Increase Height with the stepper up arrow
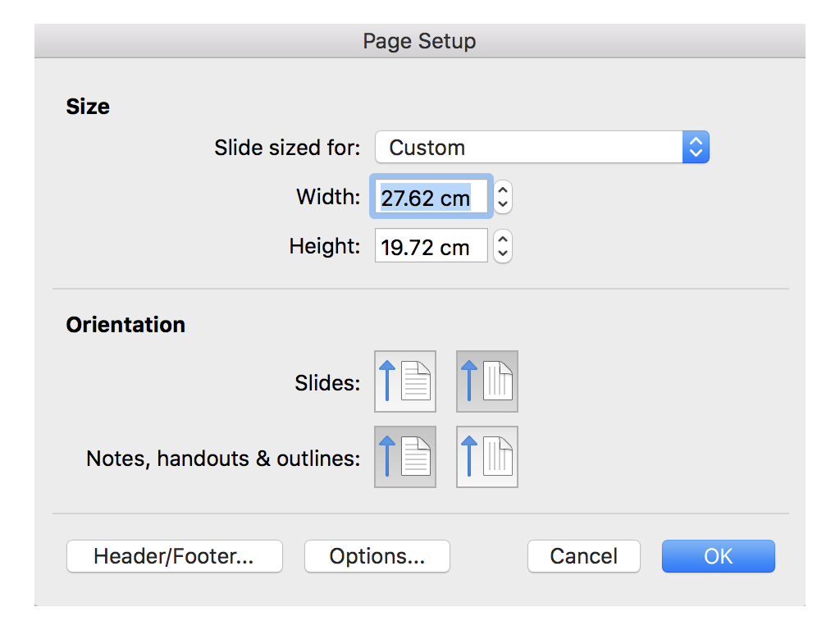Image resolution: width=840 pixels, height=630 pixels. [x=504, y=240]
